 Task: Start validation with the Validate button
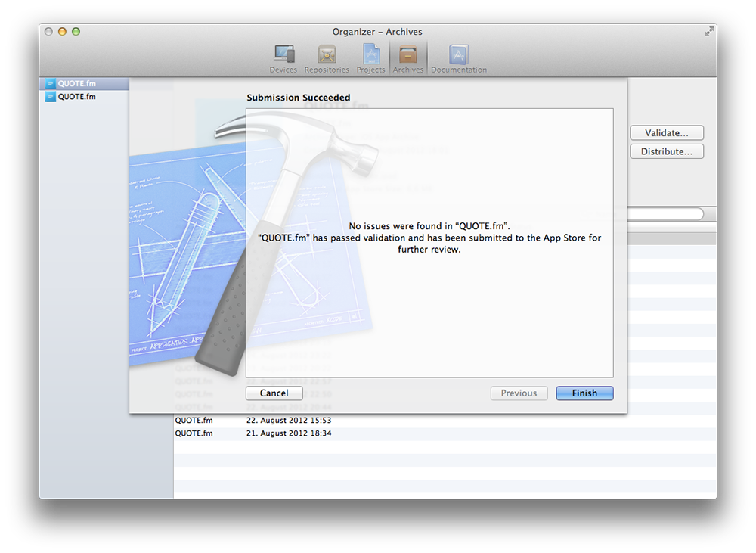[x=667, y=132]
